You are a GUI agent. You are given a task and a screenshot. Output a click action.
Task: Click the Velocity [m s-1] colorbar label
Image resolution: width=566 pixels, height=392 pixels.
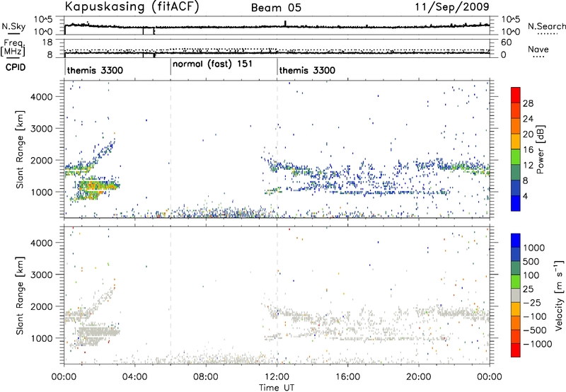[559, 295]
